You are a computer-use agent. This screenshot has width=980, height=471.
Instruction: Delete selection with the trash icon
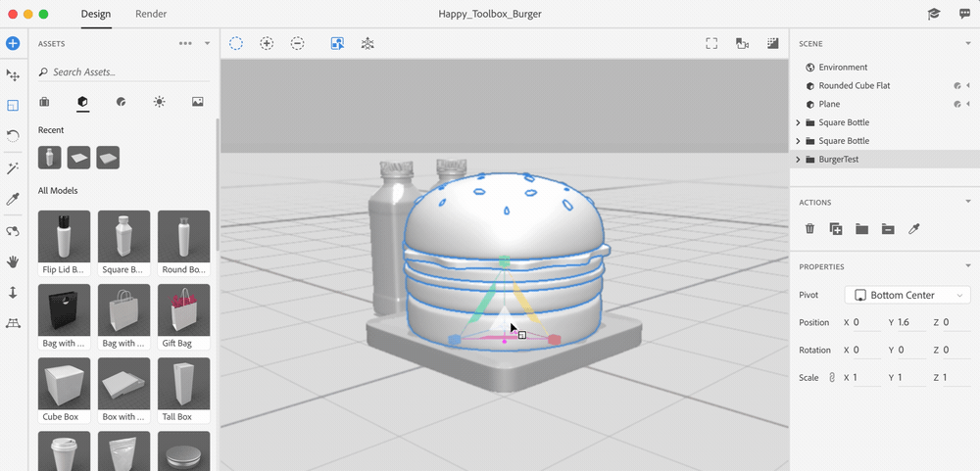(810, 228)
